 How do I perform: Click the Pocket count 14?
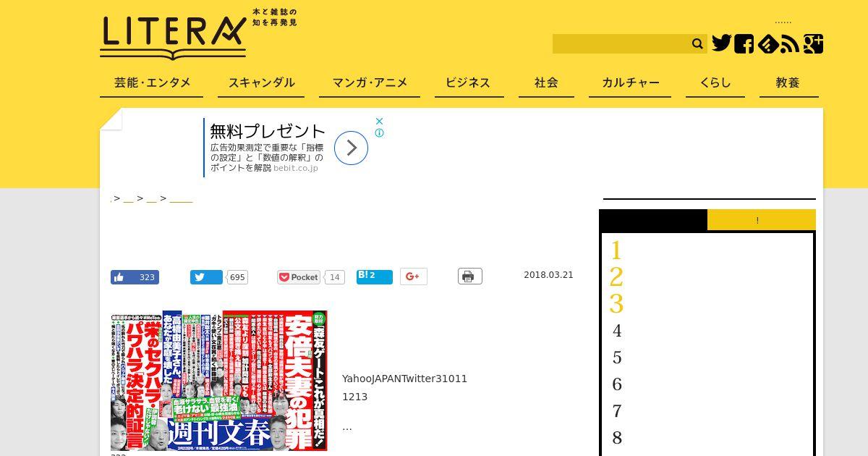point(334,277)
